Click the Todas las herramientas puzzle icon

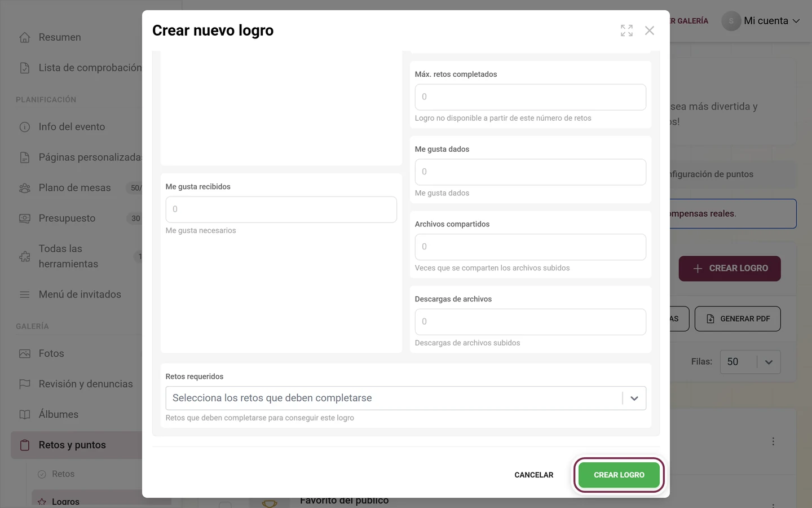25,256
